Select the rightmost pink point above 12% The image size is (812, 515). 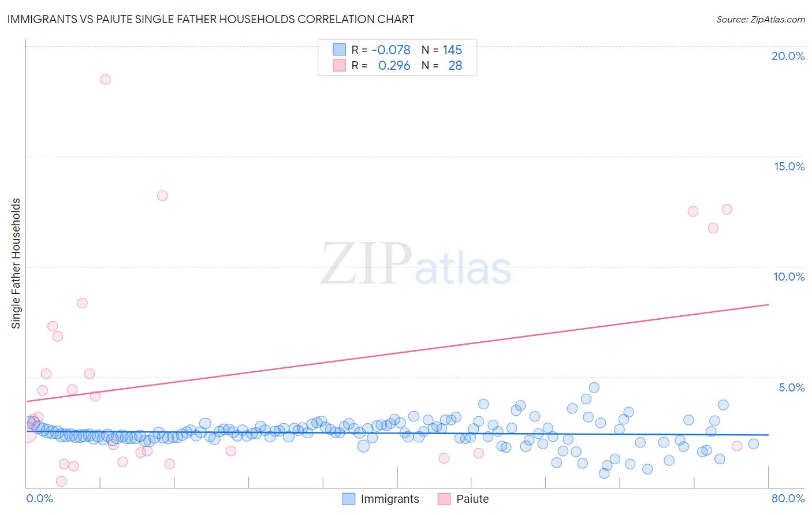(x=727, y=209)
